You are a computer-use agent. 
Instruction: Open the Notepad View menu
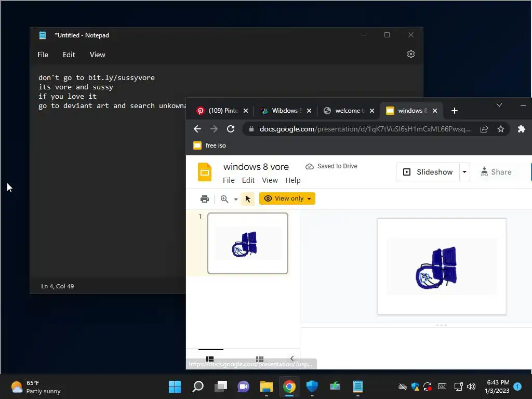click(97, 55)
